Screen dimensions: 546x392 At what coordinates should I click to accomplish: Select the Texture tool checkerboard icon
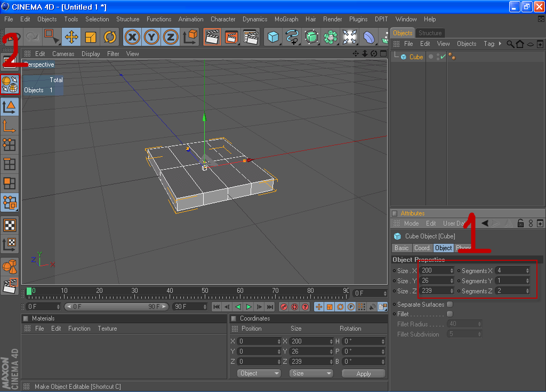coord(10,225)
